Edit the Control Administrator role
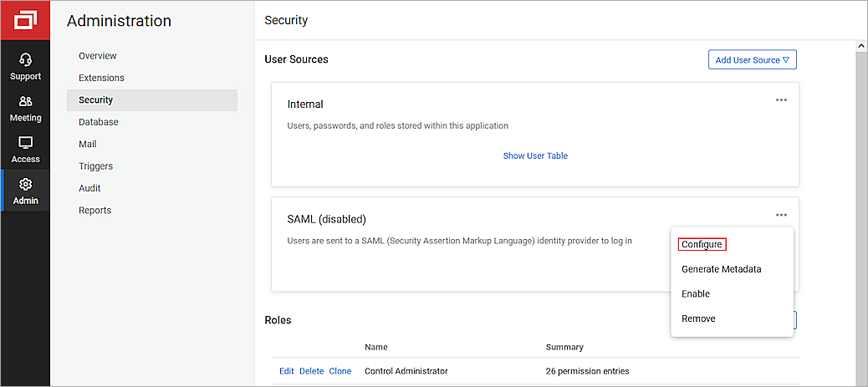This screenshot has width=868, height=387. point(286,371)
